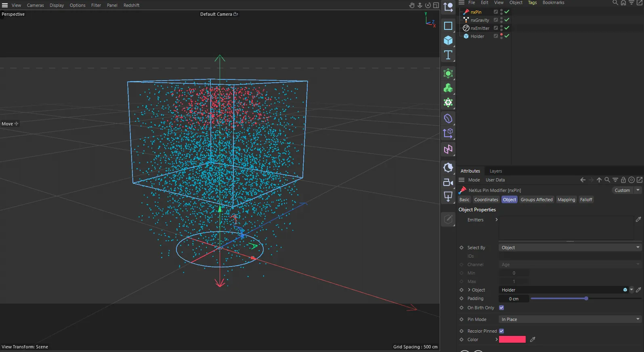
Task: Open the Falloff tab
Action: point(586,200)
